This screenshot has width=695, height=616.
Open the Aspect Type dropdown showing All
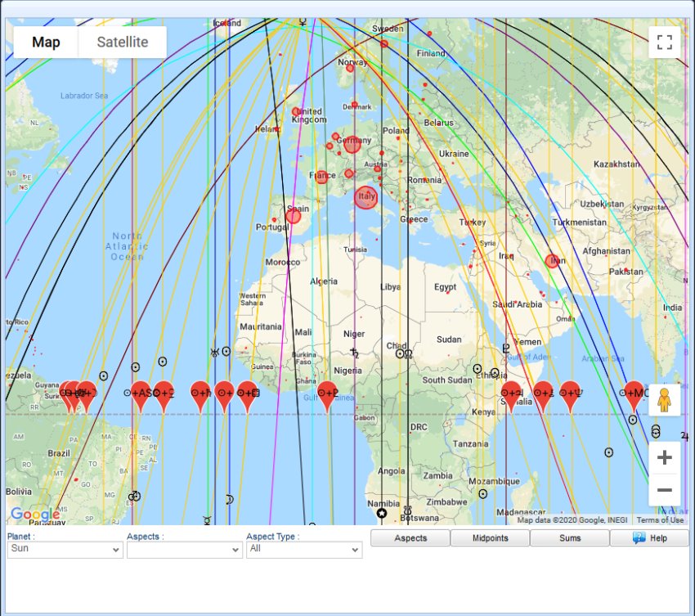pyautogui.click(x=304, y=548)
